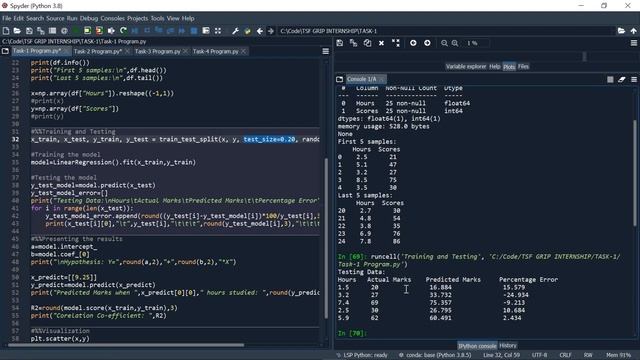Screen dimensions: 640x360
Task: Switch to the History tab
Action: pos(508,346)
